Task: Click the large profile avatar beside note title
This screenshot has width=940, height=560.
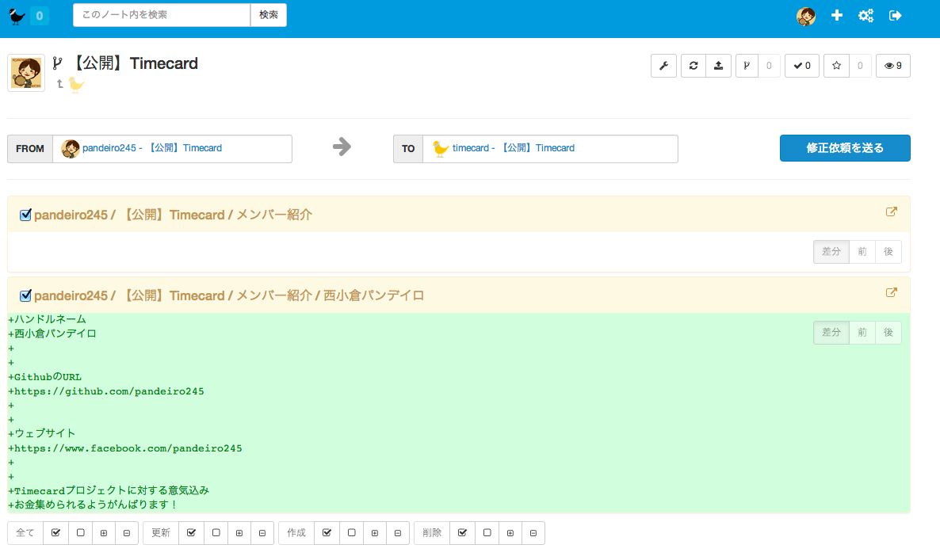Action: coord(26,73)
